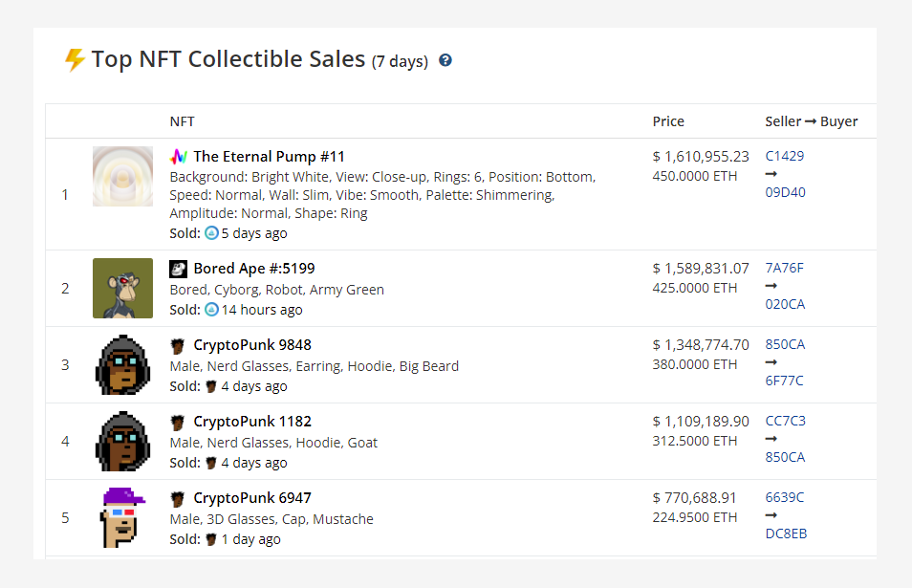Viewport: 912px width, 588px height.
Task: Open buyer address DC8EB
Action: point(786,534)
